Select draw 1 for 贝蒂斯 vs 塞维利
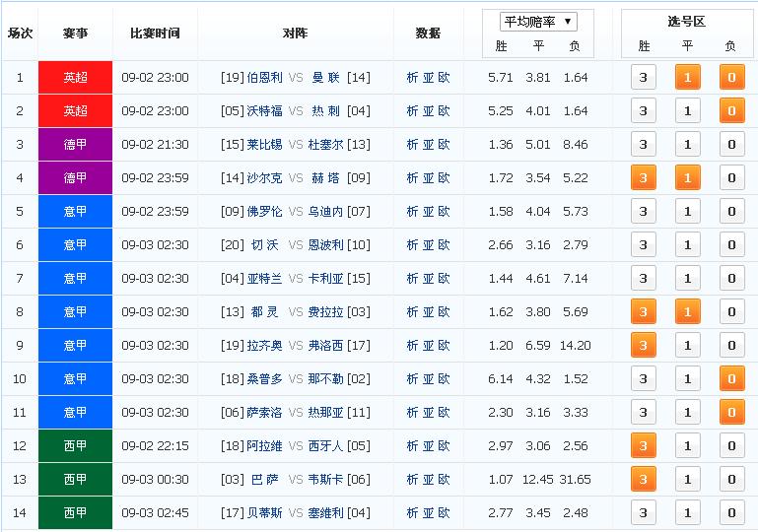Viewport: 758px width, 532px height. point(687,512)
